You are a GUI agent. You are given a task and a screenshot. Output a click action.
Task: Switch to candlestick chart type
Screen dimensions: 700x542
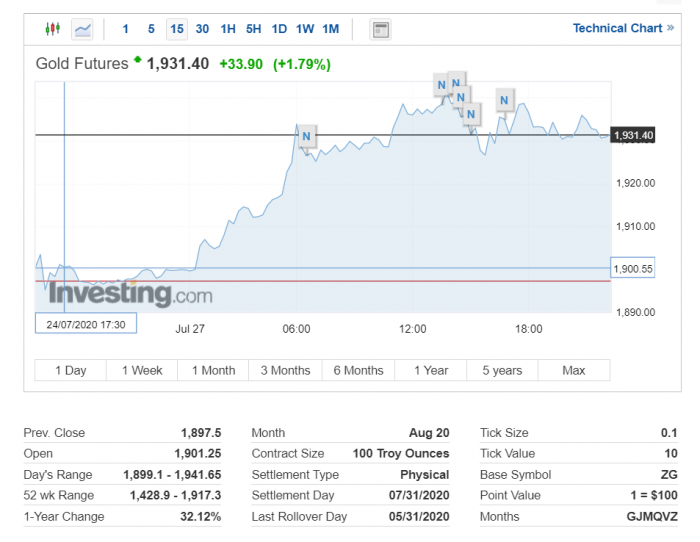pyautogui.click(x=53, y=29)
